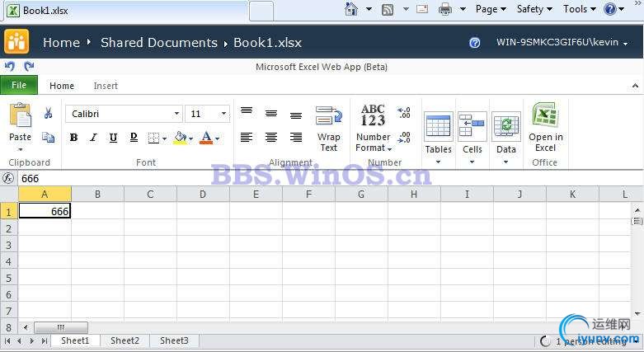Viewport: 644px width, 352px height.
Task: Select cell A1 containing 666
Action: 45,211
